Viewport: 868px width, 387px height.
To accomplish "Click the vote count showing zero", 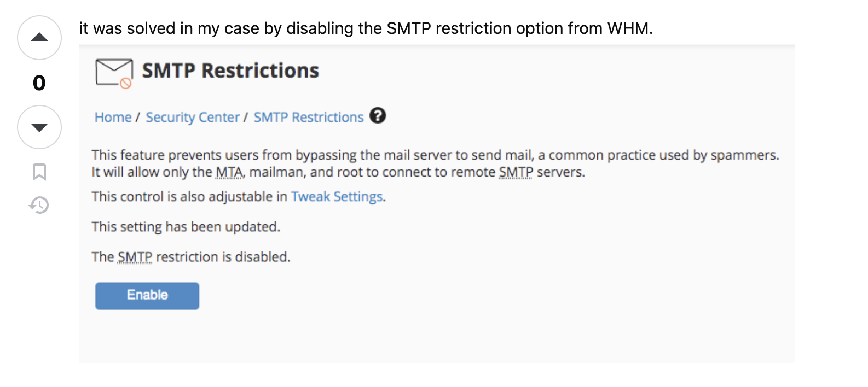I will tap(39, 83).
